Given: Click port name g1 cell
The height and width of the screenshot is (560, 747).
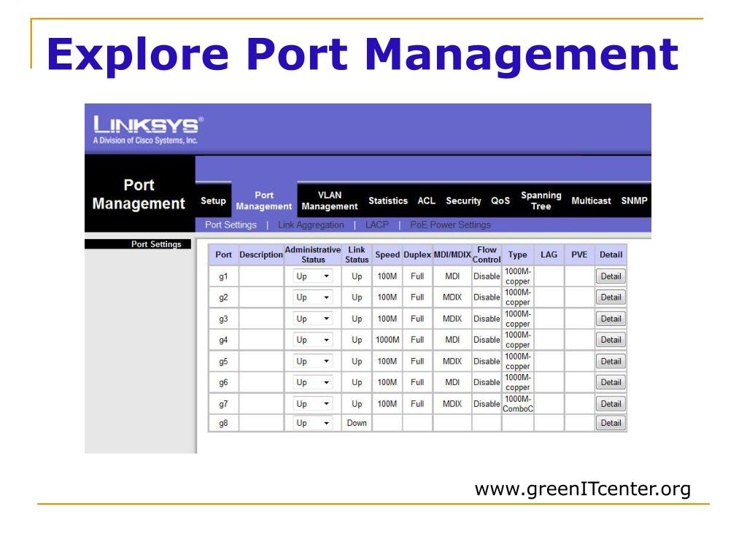Looking at the screenshot, I should point(223,276).
